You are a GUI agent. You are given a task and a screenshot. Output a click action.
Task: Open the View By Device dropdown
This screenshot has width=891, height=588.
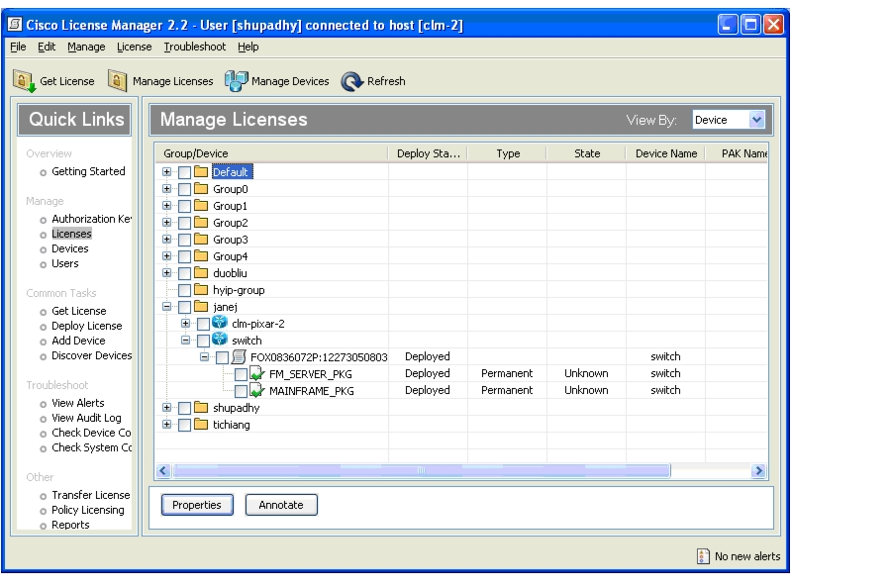[756, 120]
